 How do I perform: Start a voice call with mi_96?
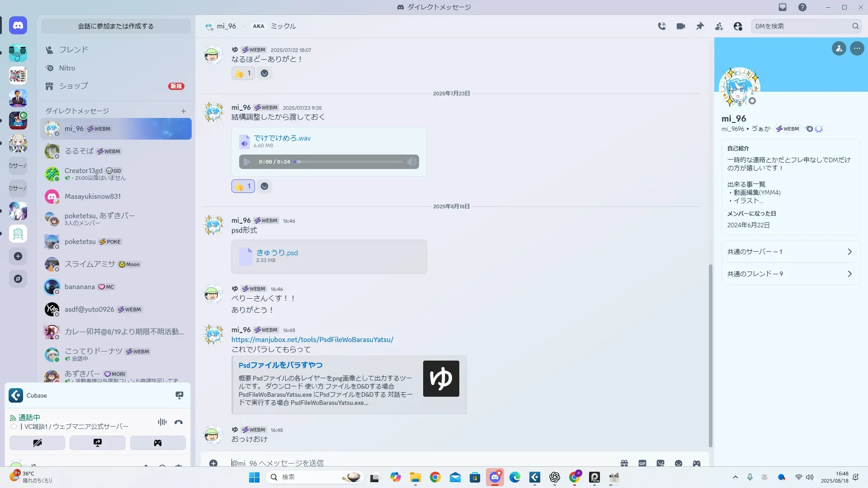[x=662, y=26]
